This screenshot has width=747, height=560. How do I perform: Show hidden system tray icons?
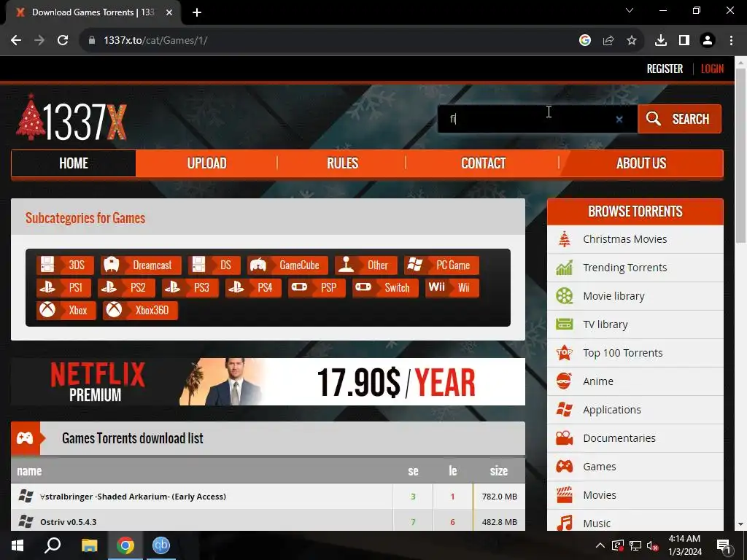point(600,545)
